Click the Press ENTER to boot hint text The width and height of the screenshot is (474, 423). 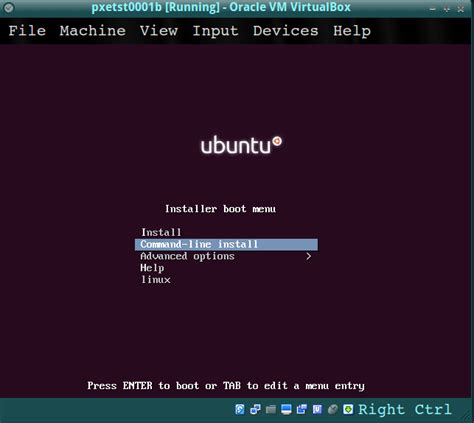click(226, 386)
